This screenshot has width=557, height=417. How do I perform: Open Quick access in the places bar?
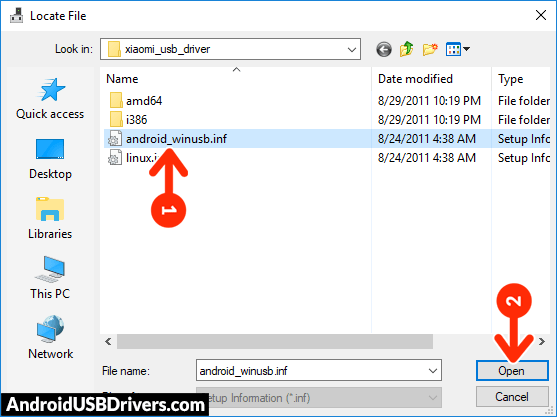coord(50,99)
